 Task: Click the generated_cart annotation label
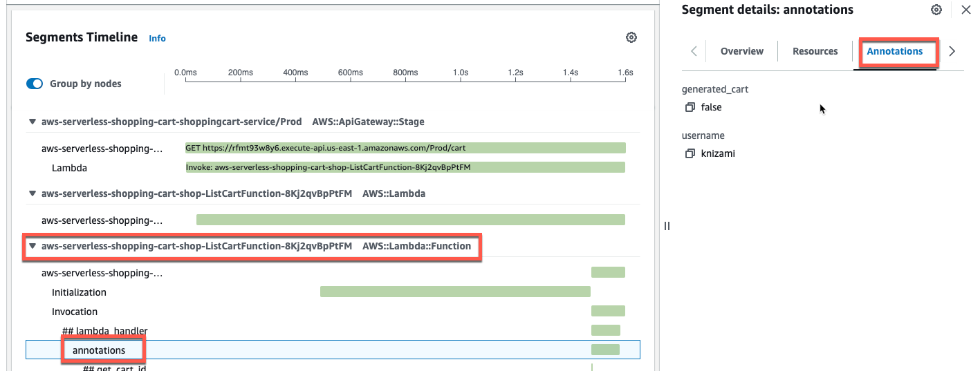pyautogui.click(x=715, y=90)
